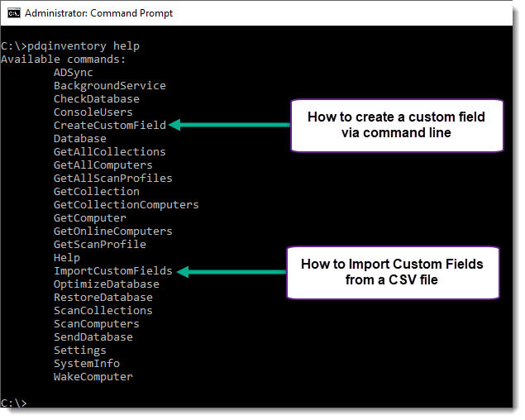
Task: Click the Database command text
Action: point(80,139)
